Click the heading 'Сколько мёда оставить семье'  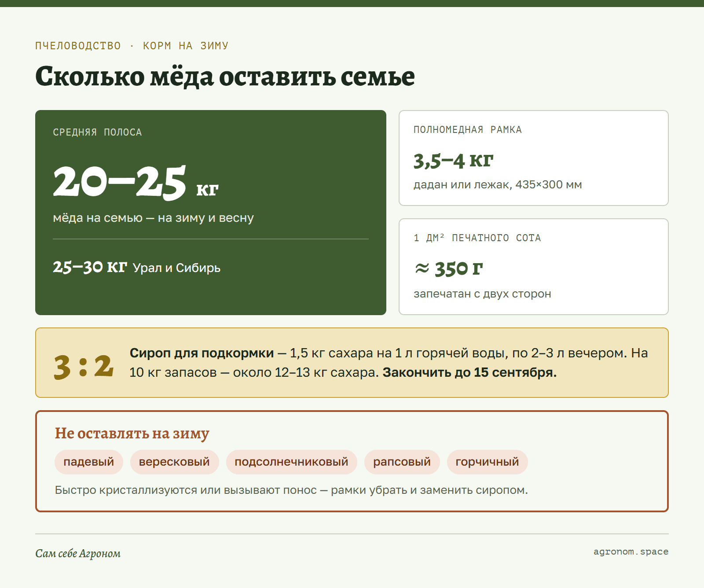pyautogui.click(x=225, y=77)
